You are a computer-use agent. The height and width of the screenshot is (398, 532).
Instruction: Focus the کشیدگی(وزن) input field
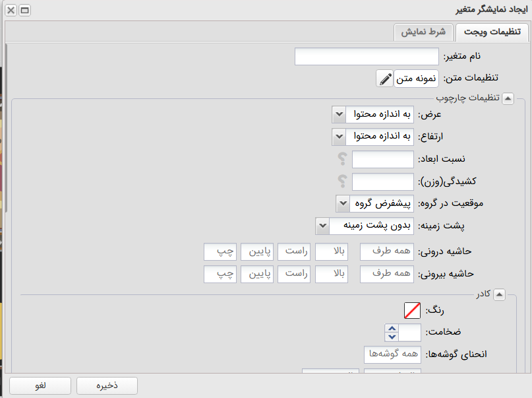tap(383, 182)
